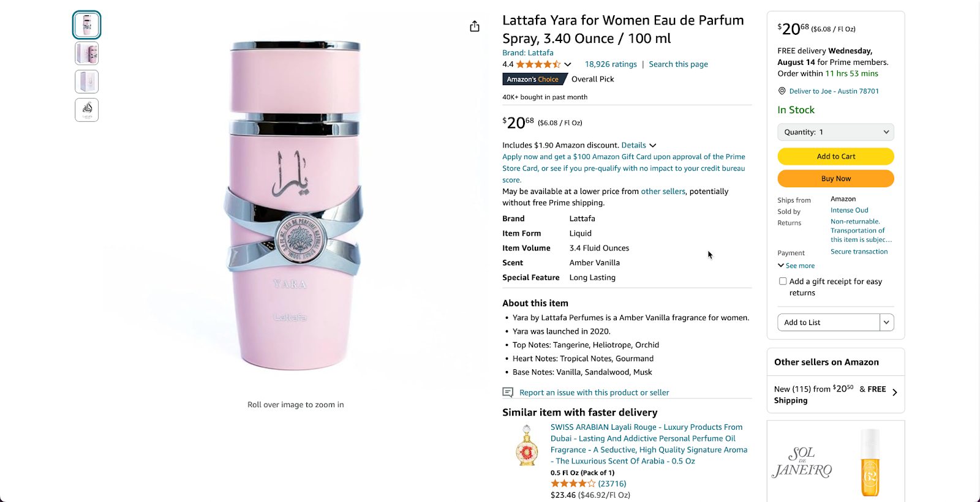
Task: Click the right arrow in Other sellers section
Action: click(895, 392)
